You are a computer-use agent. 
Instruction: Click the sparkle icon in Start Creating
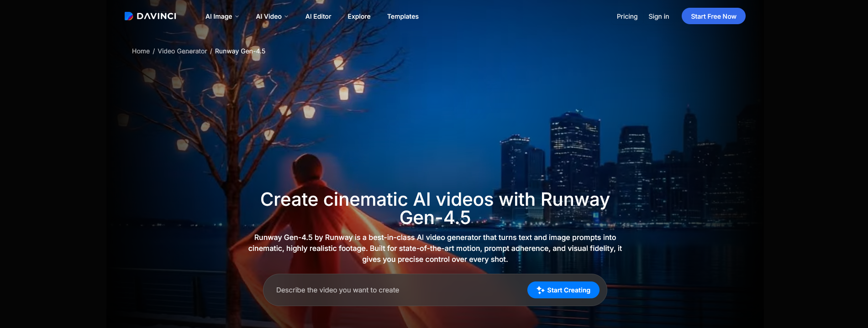[540, 290]
